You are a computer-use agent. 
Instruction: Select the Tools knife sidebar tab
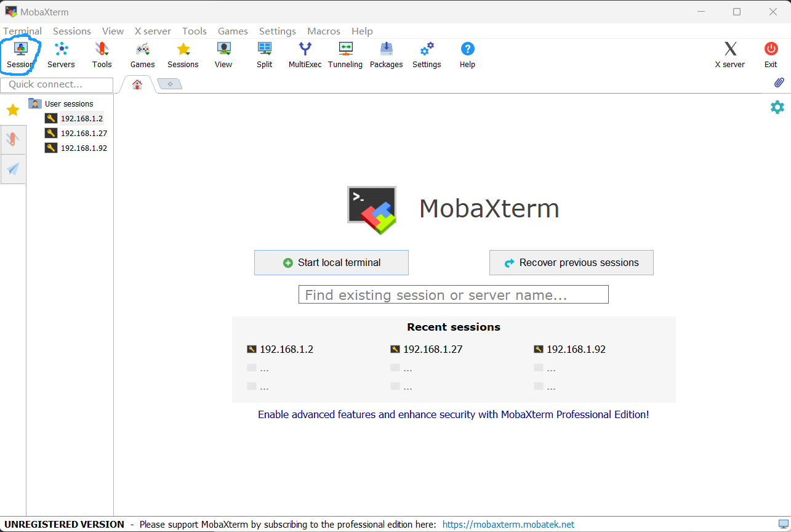point(13,139)
